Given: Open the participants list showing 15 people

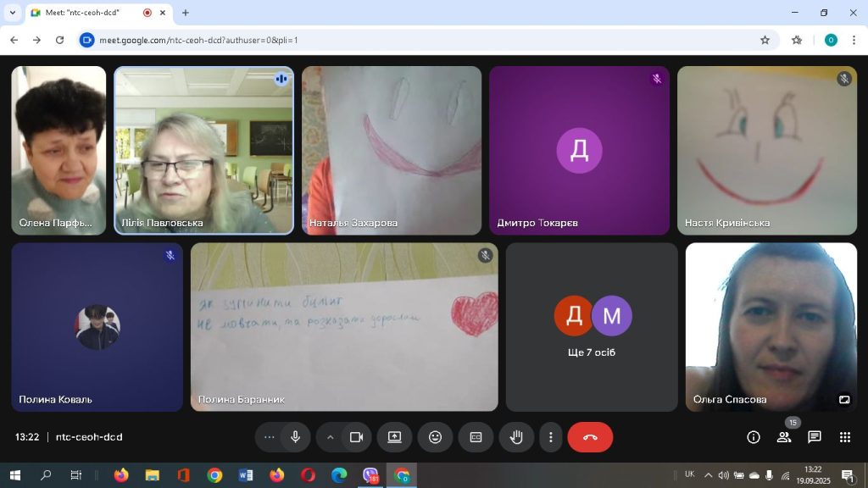Looking at the screenshot, I should pyautogui.click(x=784, y=437).
